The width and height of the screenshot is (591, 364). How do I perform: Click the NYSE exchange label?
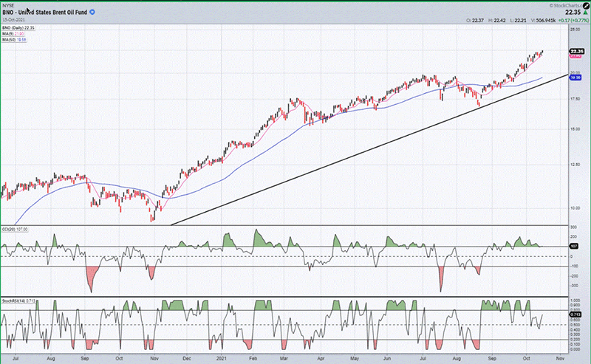pyautogui.click(x=8, y=5)
